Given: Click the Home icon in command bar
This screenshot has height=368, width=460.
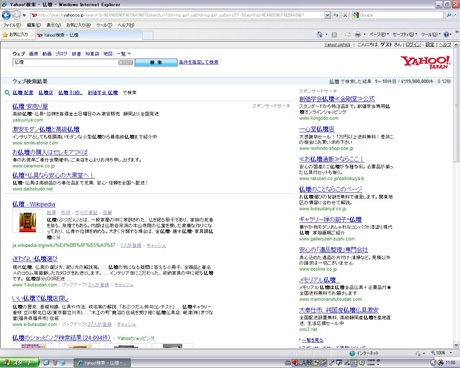Looking at the screenshot, I should [319, 34].
